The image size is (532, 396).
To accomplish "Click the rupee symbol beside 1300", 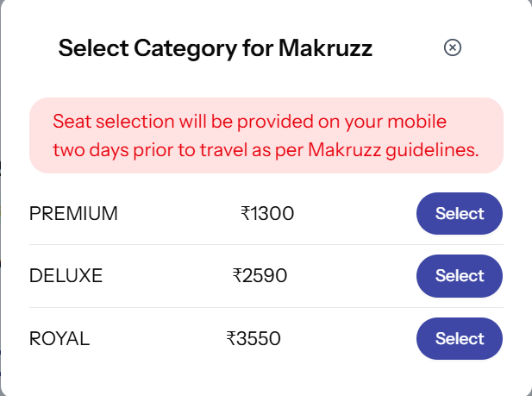I will [x=245, y=214].
